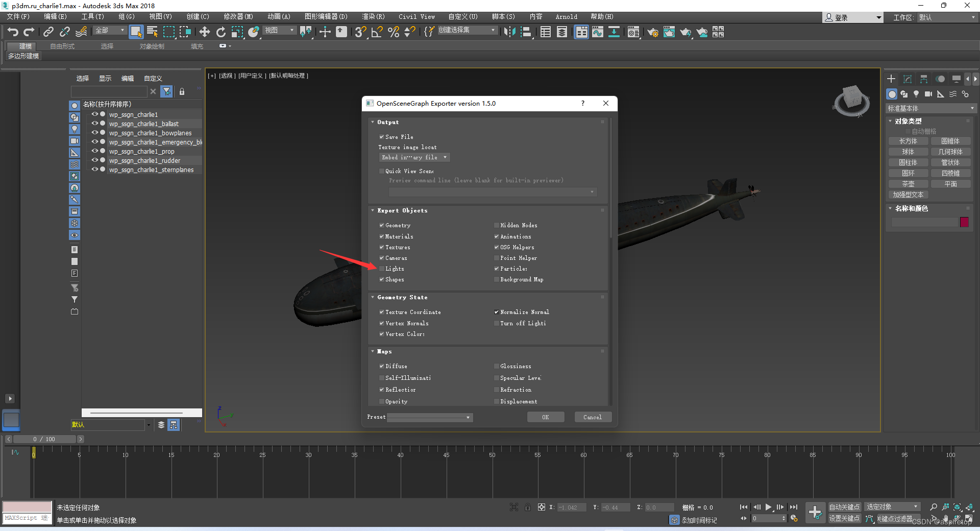Toggle the Geometry export checkbox
This screenshot has height=531, width=980.
(x=381, y=225)
